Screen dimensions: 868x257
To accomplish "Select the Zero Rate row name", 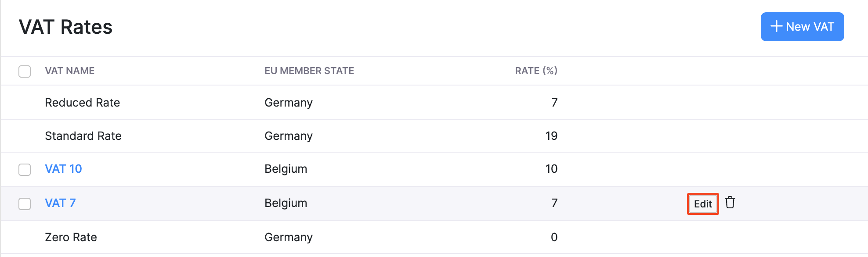I will point(71,237).
